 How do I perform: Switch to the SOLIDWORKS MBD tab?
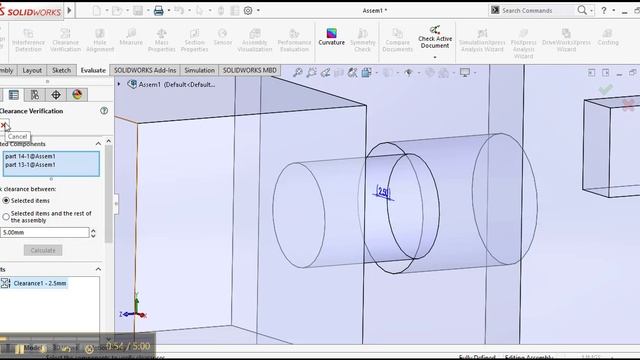click(x=249, y=70)
